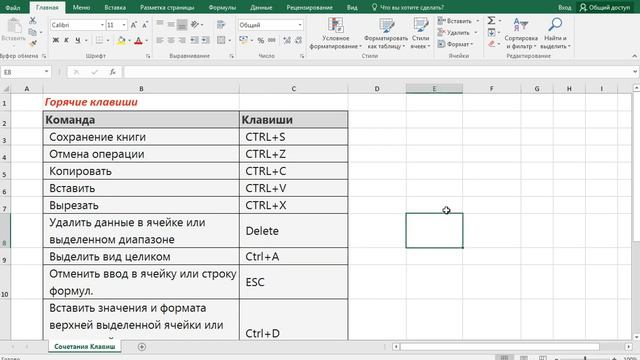The width and height of the screenshot is (640, 360).
Task: Click the zoom slider in status bar
Action: (x=584, y=358)
